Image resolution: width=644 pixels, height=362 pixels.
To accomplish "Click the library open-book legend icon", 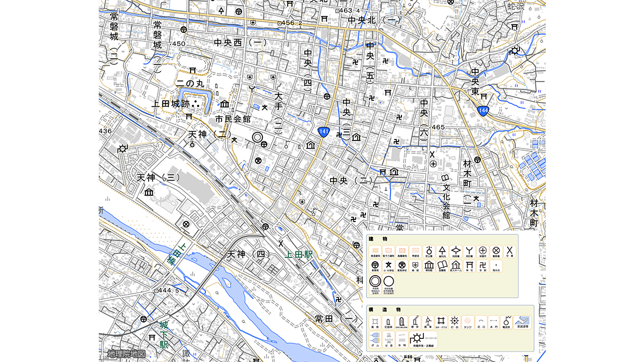I will pyautogui.click(x=442, y=265).
